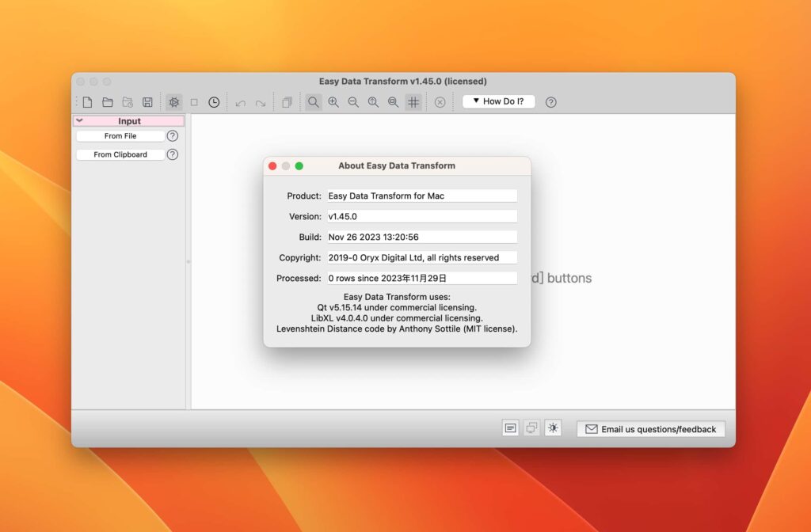Toggle snap to grid
The width and height of the screenshot is (811, 532).
click(x=413, y=102)
